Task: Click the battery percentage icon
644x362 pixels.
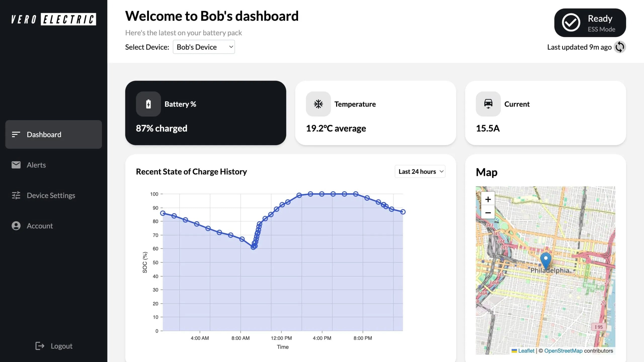Action: pos(148,103)
